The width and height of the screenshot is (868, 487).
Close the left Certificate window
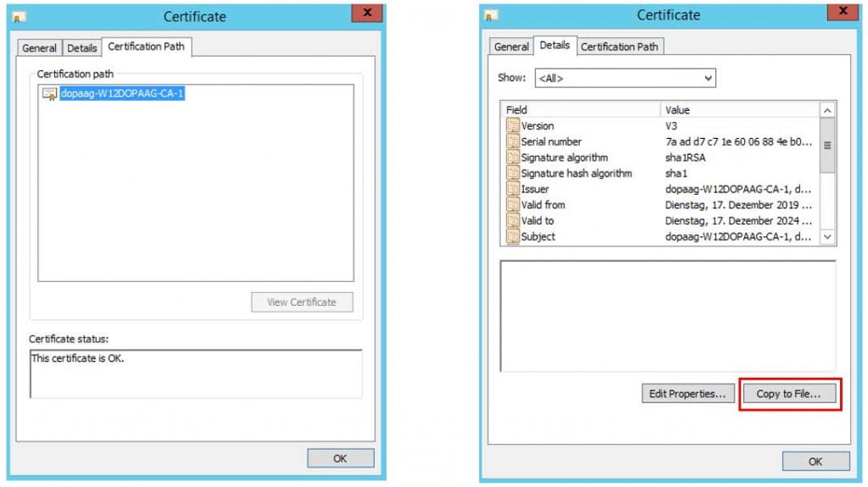click(367, 14)
